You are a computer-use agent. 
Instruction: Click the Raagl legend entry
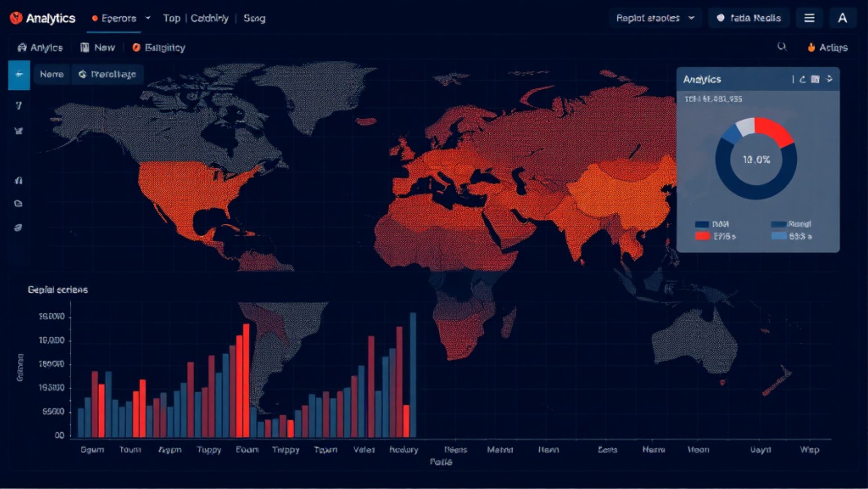791,224
